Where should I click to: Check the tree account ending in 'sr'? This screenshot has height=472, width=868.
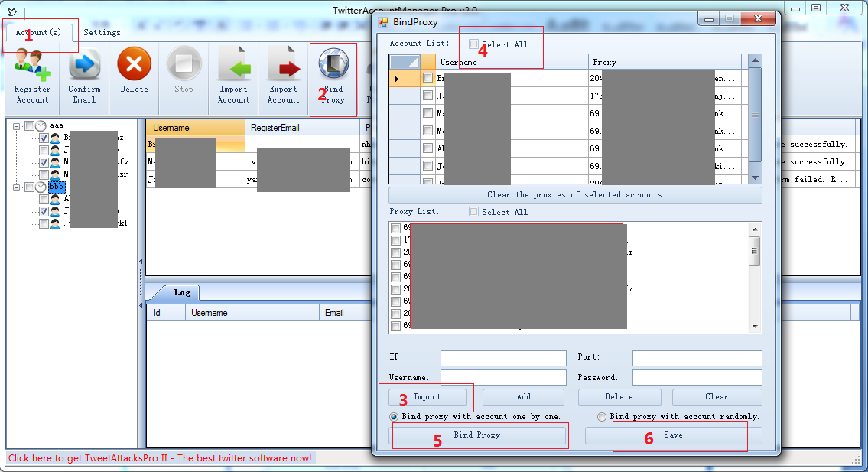(44, 174)
